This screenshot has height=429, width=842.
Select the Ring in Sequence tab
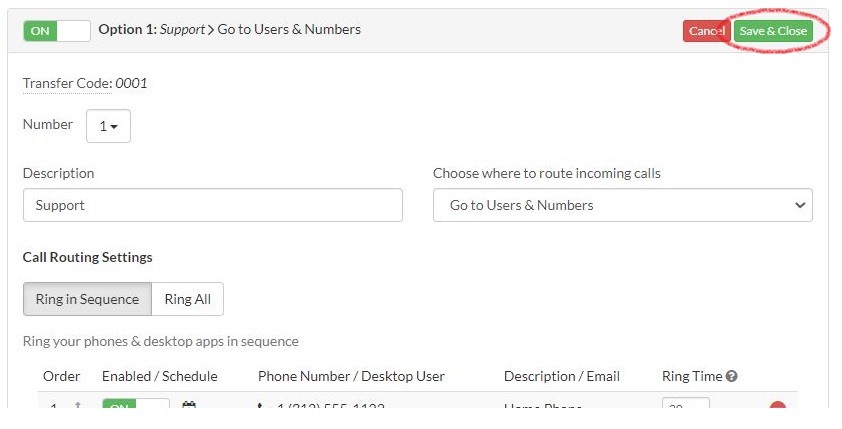coord(87,299)
